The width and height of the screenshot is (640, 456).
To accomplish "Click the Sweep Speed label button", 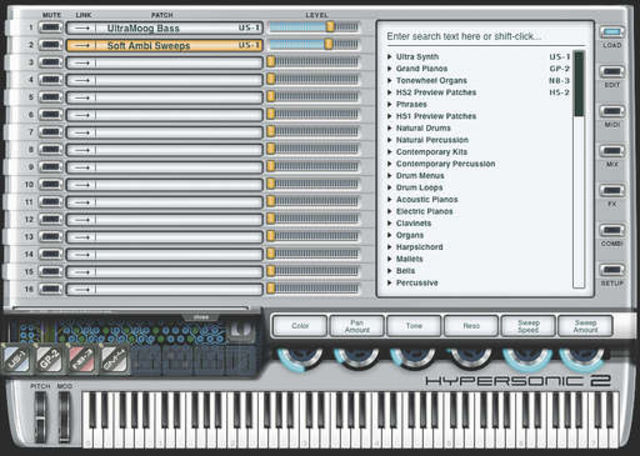I will pyautogui.click(x=528, y=326).
